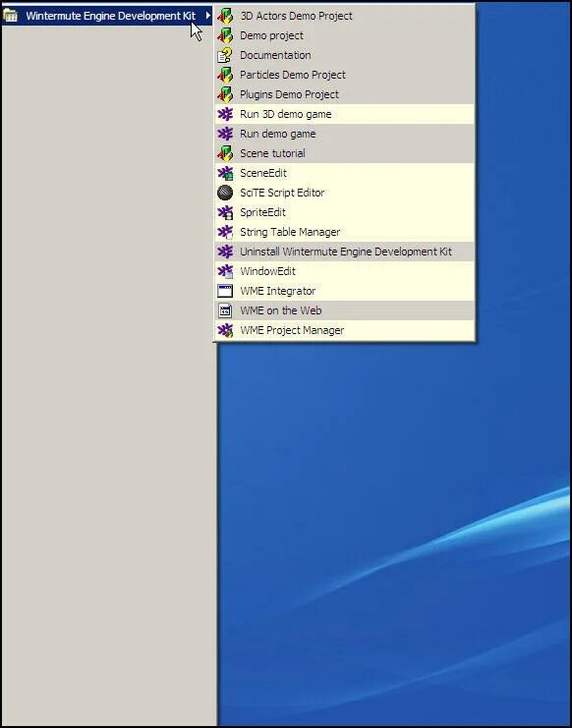Click the String Table Manager icon
The height and width of the screenshot is (728, 572).
(x=225, y=232)
